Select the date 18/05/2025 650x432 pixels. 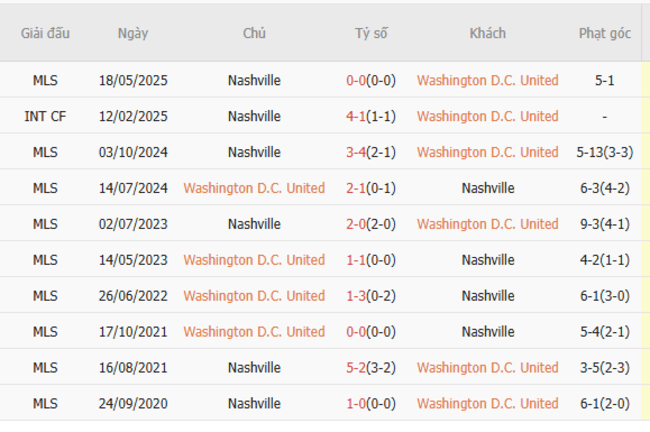click(x=132, y=80)
